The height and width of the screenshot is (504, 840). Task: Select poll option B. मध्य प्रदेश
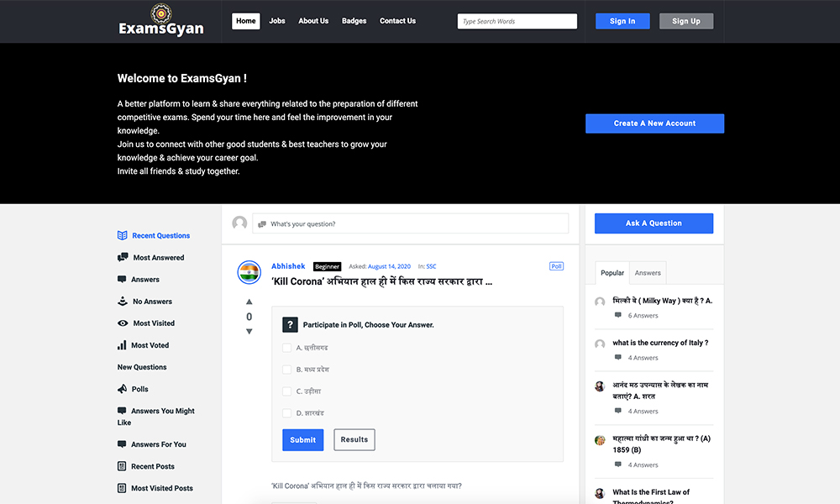(287, 370)
